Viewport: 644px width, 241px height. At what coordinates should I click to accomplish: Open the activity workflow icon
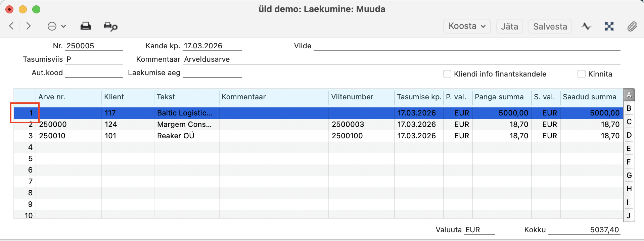586,26
